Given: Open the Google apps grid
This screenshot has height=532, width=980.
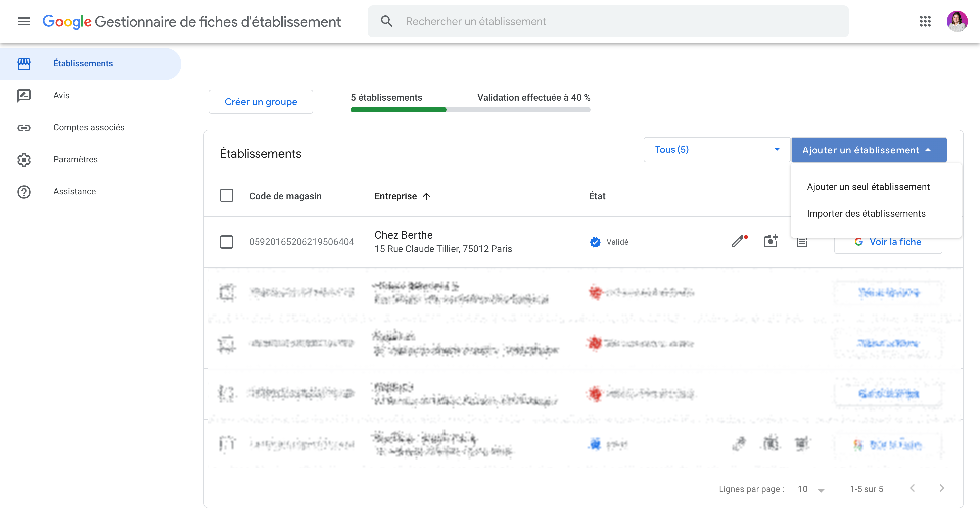Looking at the screenshot, I should [x=925, y=21].
